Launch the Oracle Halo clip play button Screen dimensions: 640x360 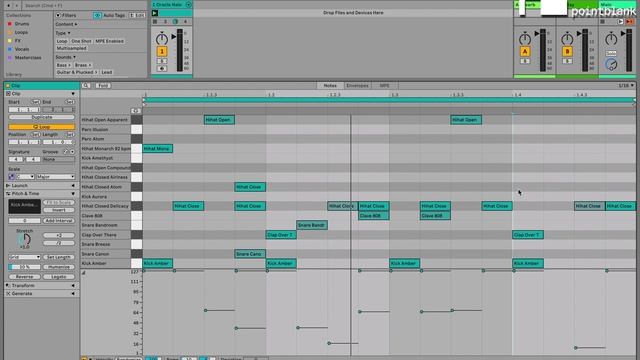tap(155, 13)
